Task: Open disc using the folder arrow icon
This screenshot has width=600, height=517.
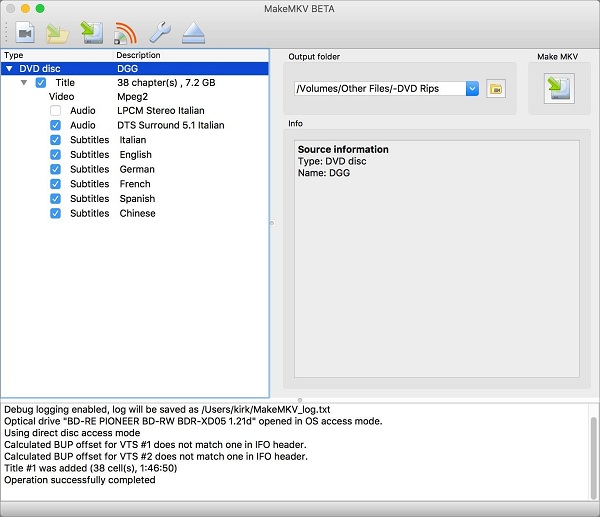Action: (x=59, y=32)
